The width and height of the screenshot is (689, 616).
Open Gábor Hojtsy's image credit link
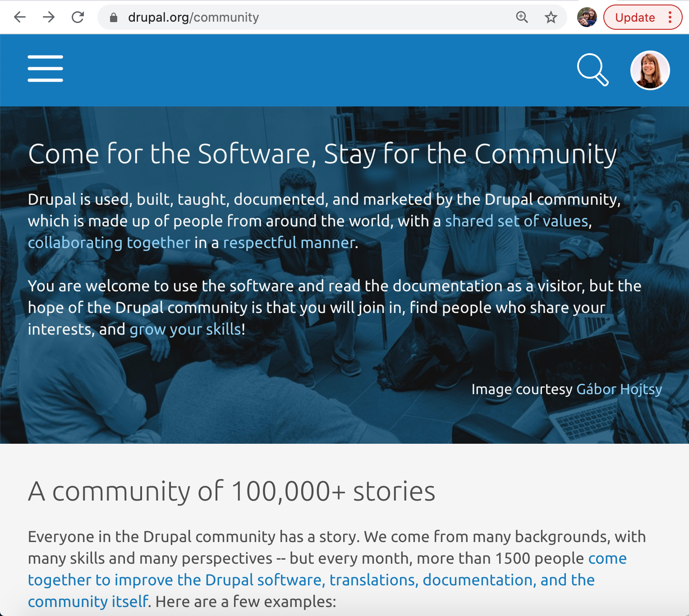tap(619, 389)
